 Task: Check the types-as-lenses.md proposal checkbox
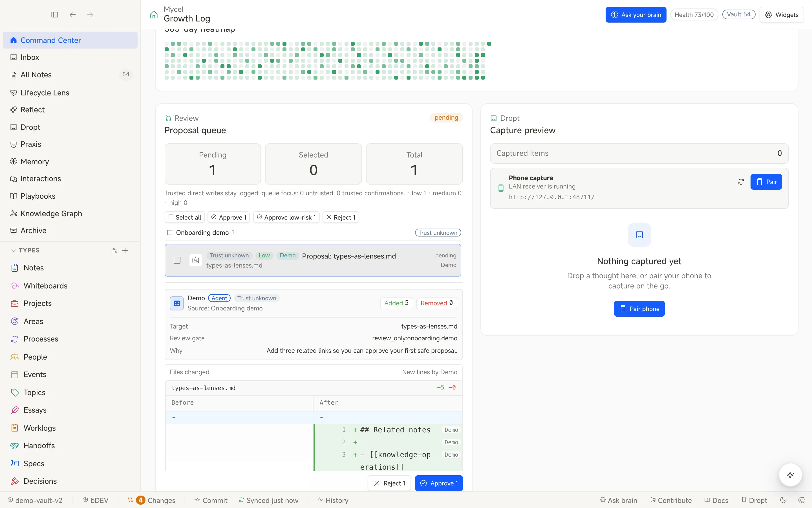click(177, 260)
